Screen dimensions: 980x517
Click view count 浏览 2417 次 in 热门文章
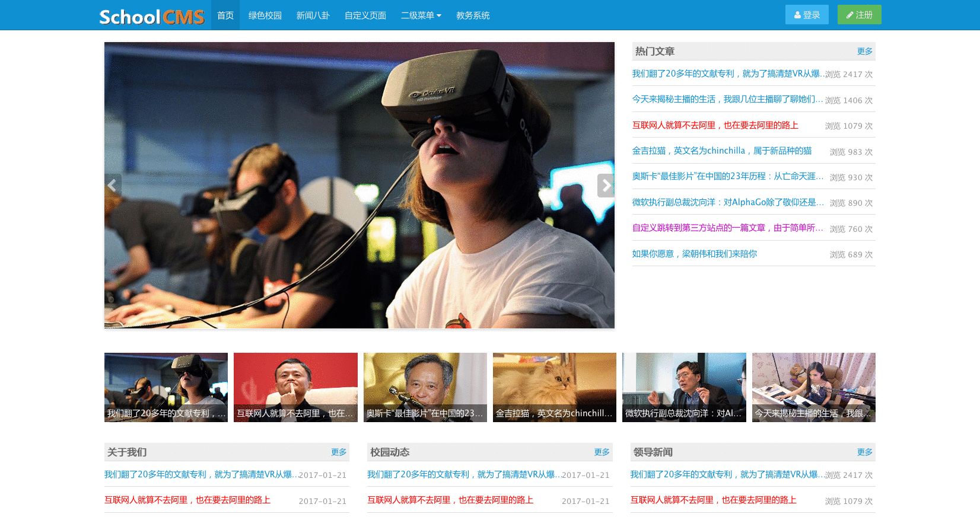click(849, 75)
